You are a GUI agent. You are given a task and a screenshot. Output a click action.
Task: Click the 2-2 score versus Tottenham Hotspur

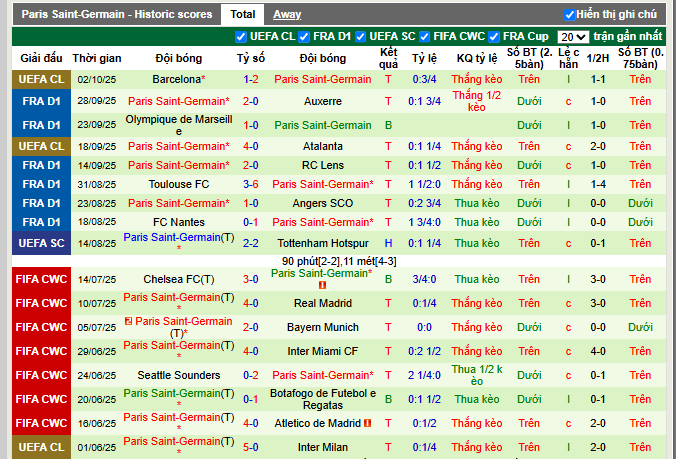[250, 243]
